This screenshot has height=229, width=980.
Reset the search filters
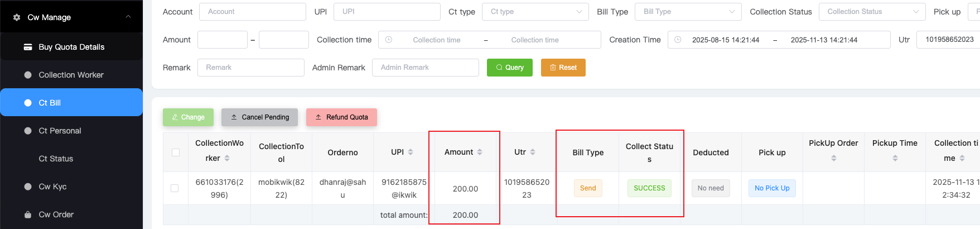tap(563, 68)
